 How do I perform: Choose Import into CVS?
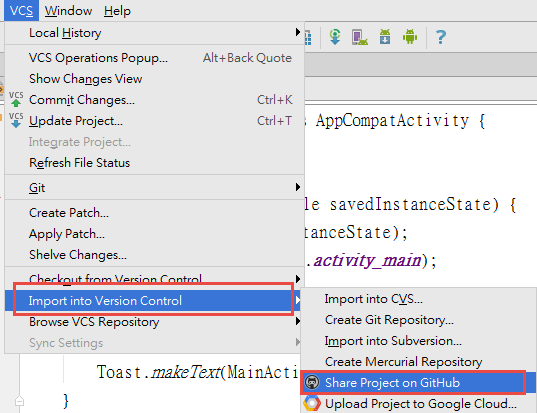418,299
